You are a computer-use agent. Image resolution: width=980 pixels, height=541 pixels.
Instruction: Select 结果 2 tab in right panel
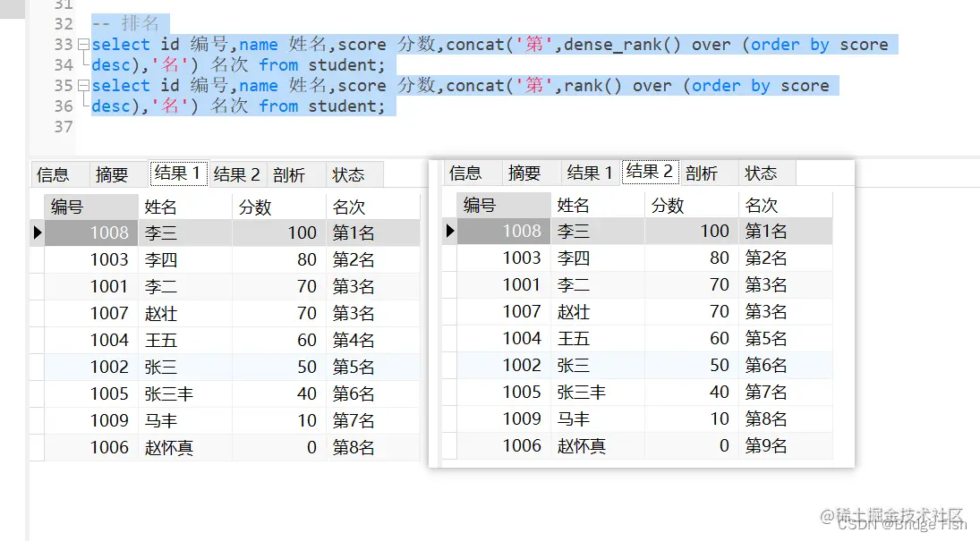tap(650, 172)
